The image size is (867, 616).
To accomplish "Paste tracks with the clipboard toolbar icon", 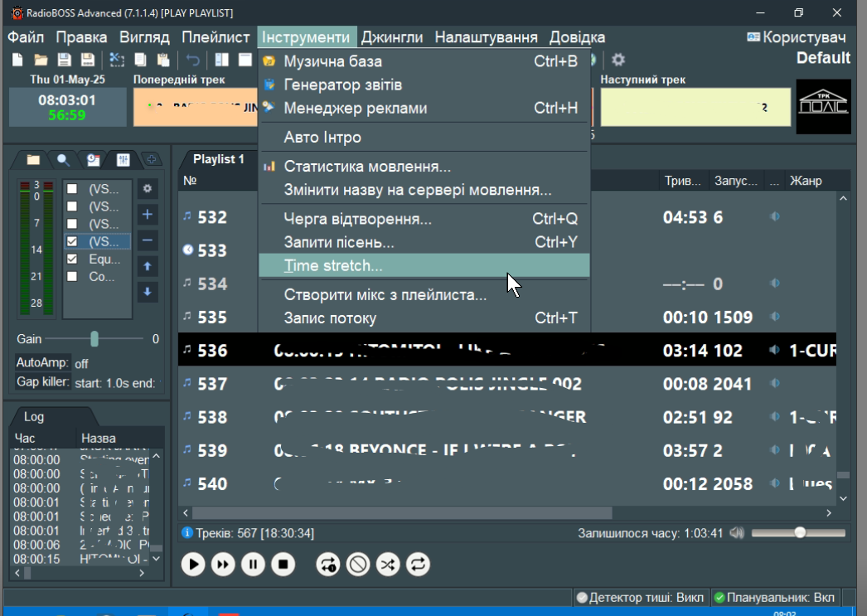I will 163,60.
